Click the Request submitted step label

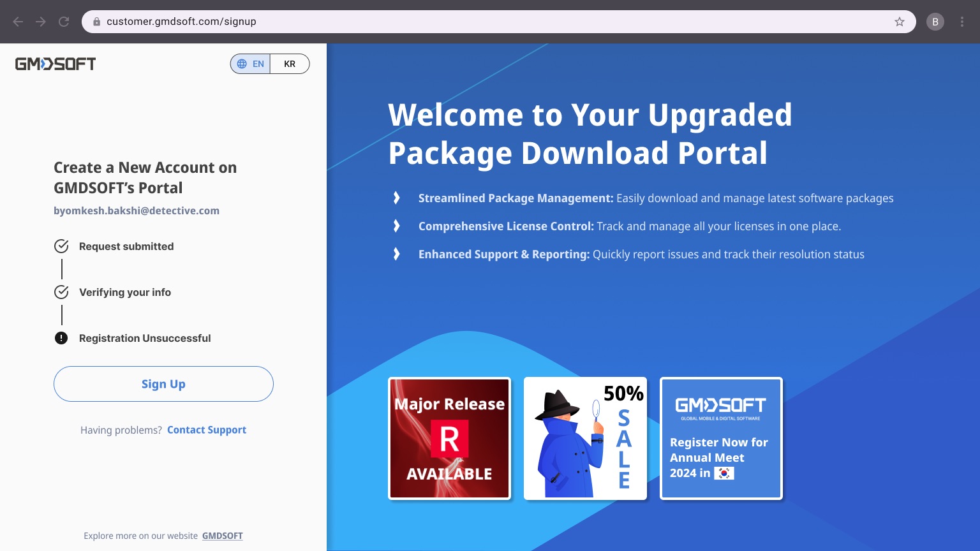click(x=126, y=246)
